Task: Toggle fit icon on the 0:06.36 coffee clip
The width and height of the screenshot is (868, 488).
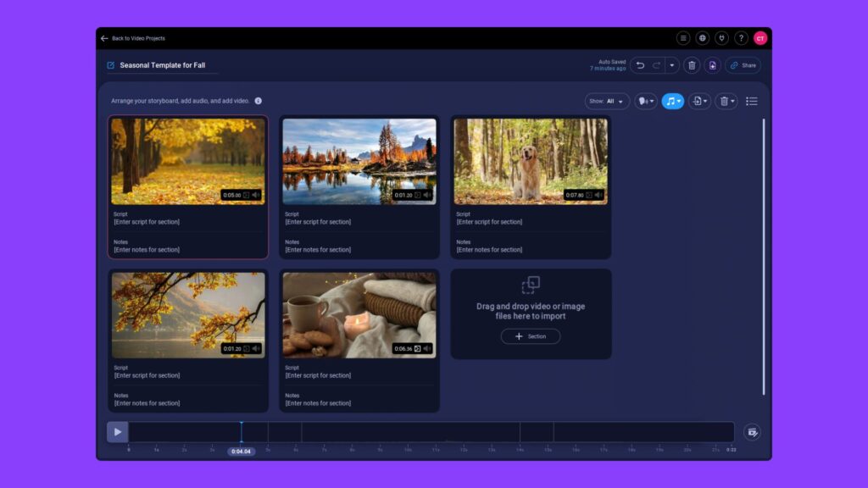Action: tap(418, 348)
